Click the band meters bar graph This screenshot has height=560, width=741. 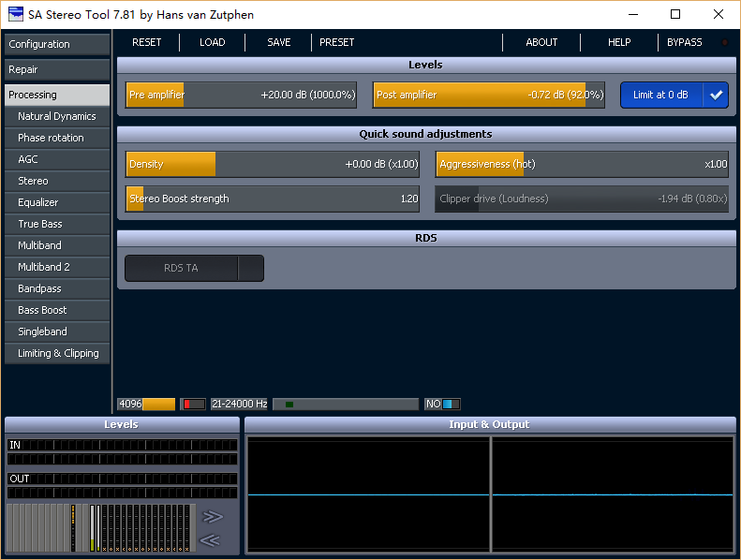click(101, 527)
